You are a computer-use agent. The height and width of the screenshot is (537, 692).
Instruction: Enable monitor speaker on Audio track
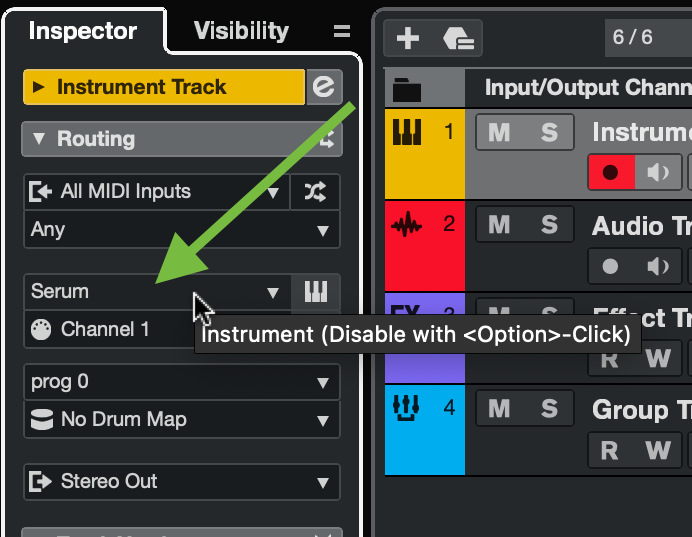pos(658,267)
